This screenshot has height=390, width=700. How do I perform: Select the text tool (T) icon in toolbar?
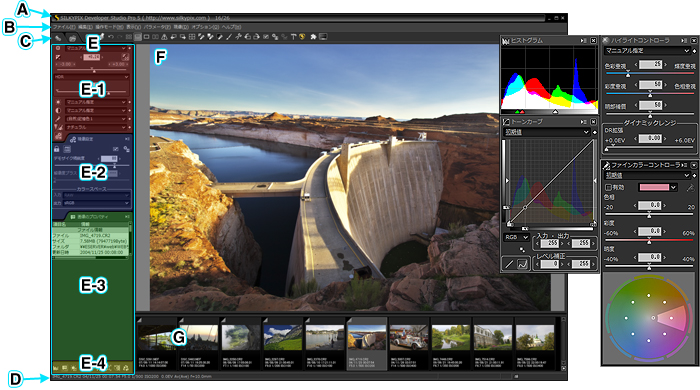[293, 37]
